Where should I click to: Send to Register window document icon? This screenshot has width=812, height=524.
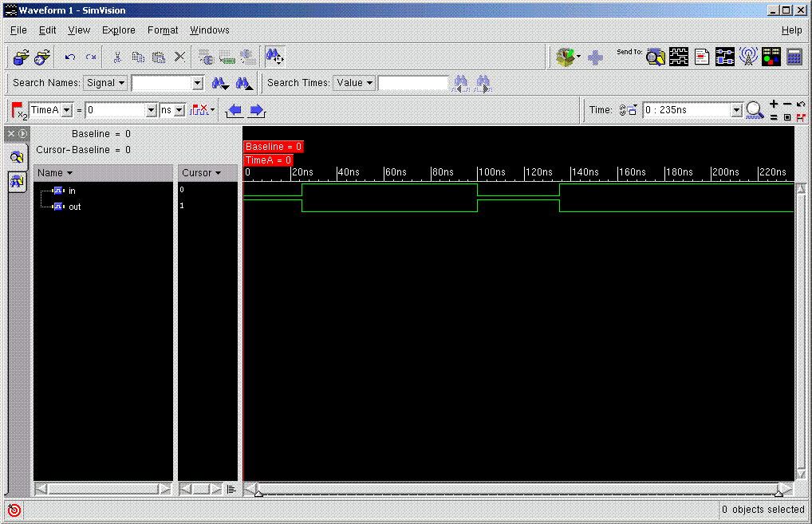coord(702,57)
